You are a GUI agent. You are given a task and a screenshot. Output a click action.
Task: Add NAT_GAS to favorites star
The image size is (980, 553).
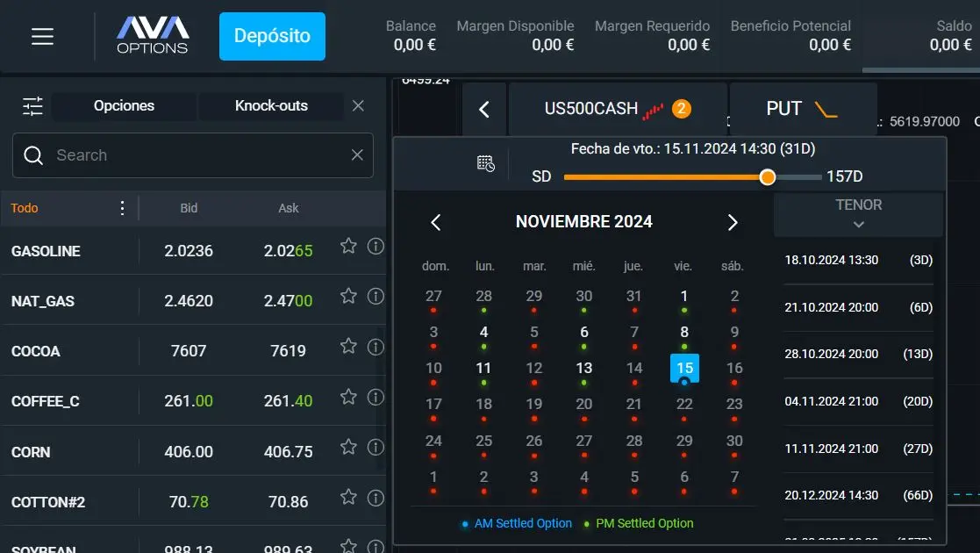348,296
